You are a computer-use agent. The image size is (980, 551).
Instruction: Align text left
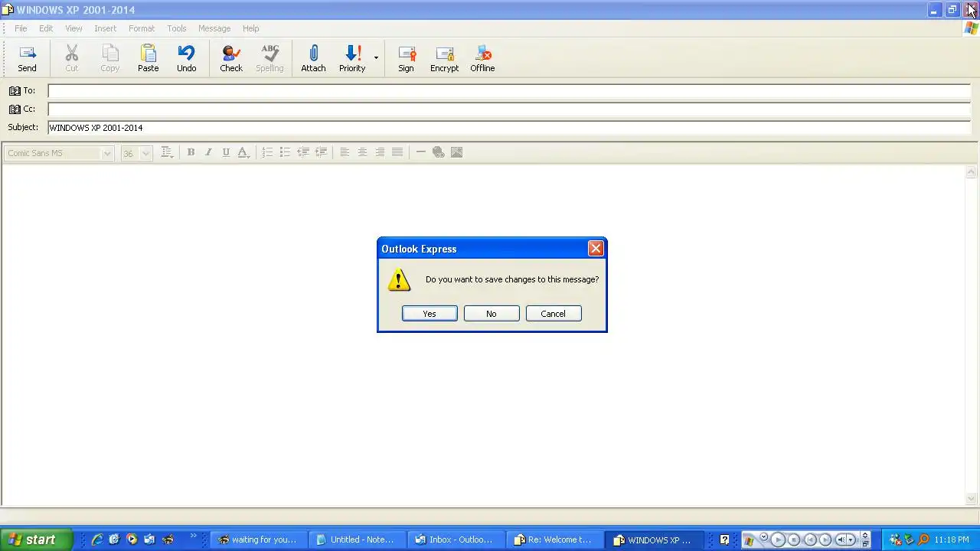[x=345, y=152]
